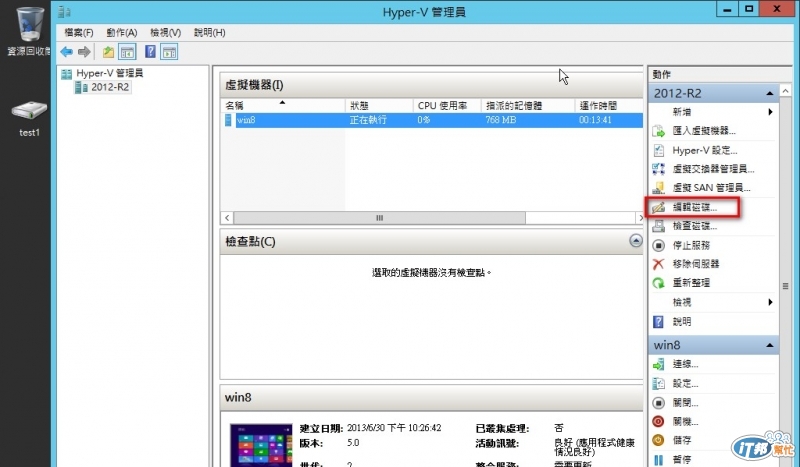Image resolution: width=800 pixels, height=467 pixels.
Task: Click the win8 VM screen thumbnail
Action: coord(261,445)
